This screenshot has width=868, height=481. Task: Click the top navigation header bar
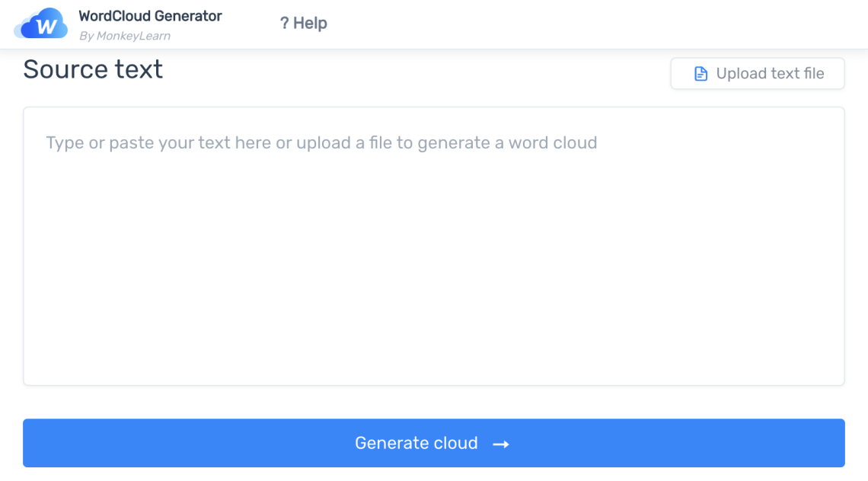click(x=434, y=24)
